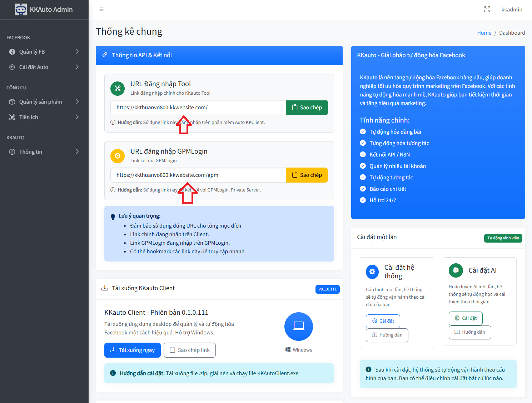532x403 pixels.
Task: Click the info icon in the GPMLogin hint
Action: [113, 190]
